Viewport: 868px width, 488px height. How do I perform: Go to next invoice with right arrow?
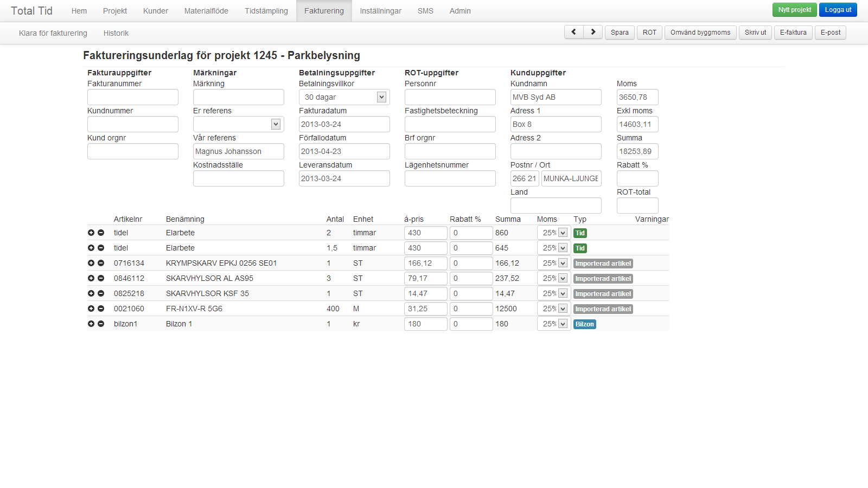click(x=593, y=32)
